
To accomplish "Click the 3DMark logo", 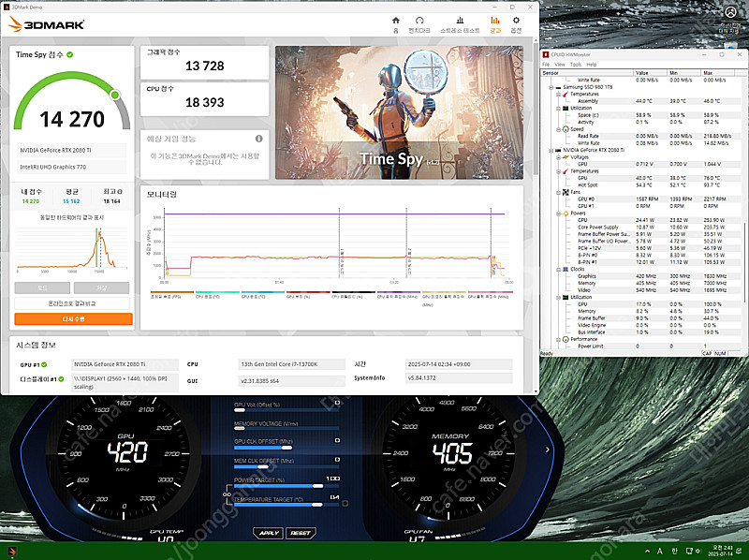I will (46, 24).
